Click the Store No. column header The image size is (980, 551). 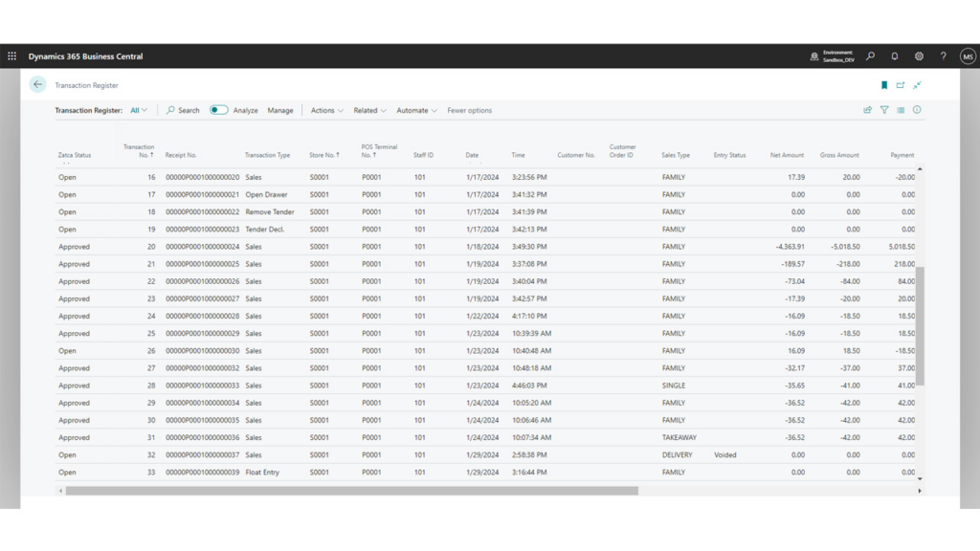pyautogui.click(x=323, y=155)
